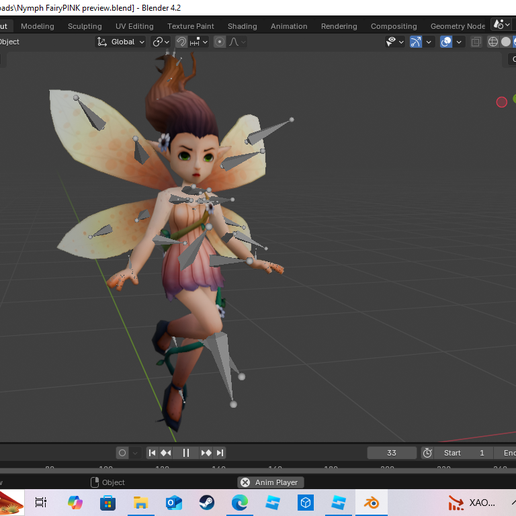
Task: Open the Rendering workspace tab
Action: (339, 26)
